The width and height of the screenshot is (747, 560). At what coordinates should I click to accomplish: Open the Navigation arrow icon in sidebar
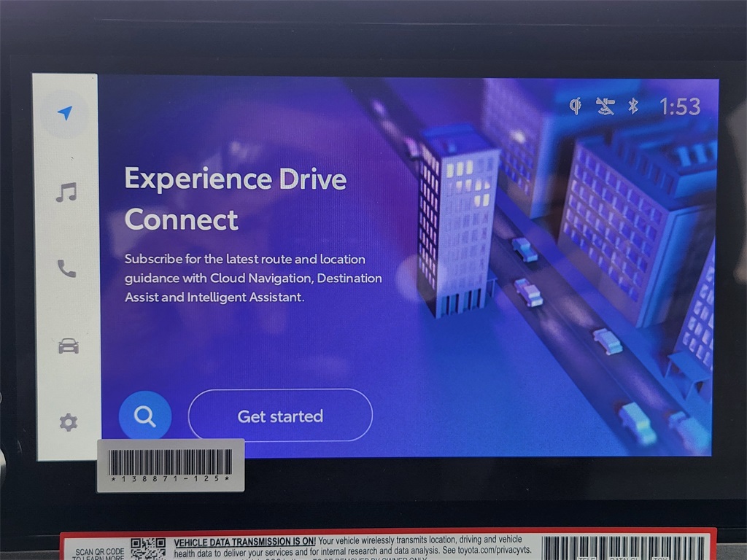coord(65,113)
